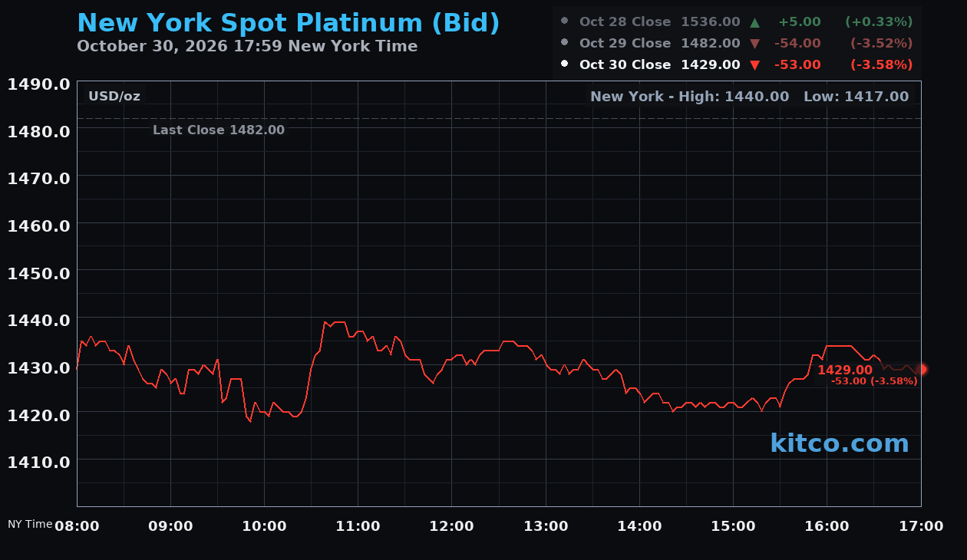Click the 1490.0 y-axis label
This screenshot has width=967, height=560.
(x=39, y=84)
